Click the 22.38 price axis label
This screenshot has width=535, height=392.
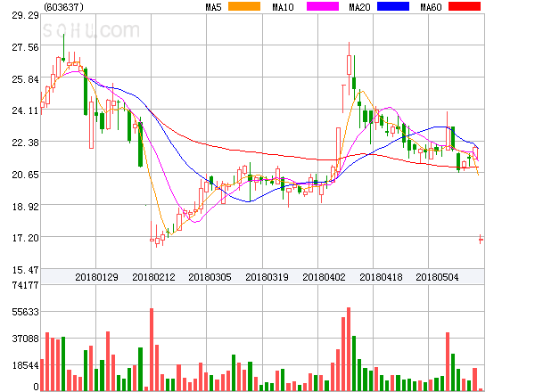tap(26, 143)
